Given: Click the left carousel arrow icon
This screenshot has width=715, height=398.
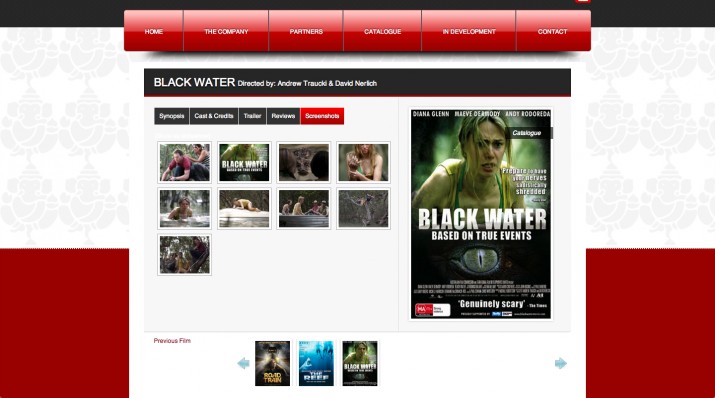Looking at the screenshot, I should tap(243, 363).
